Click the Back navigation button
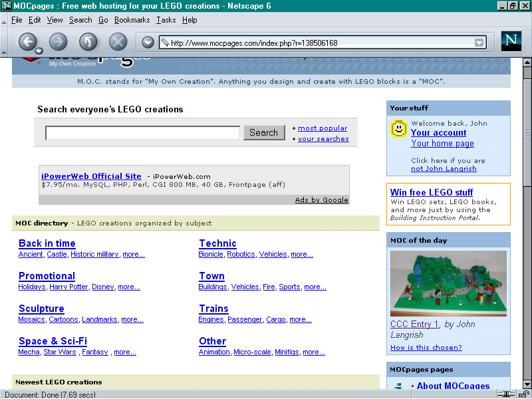The width and height of the screenshot is (532, 399). pos(27,42)
